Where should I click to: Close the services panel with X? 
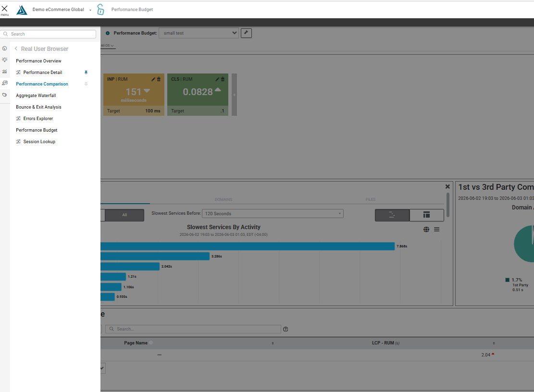pos(447,186)
